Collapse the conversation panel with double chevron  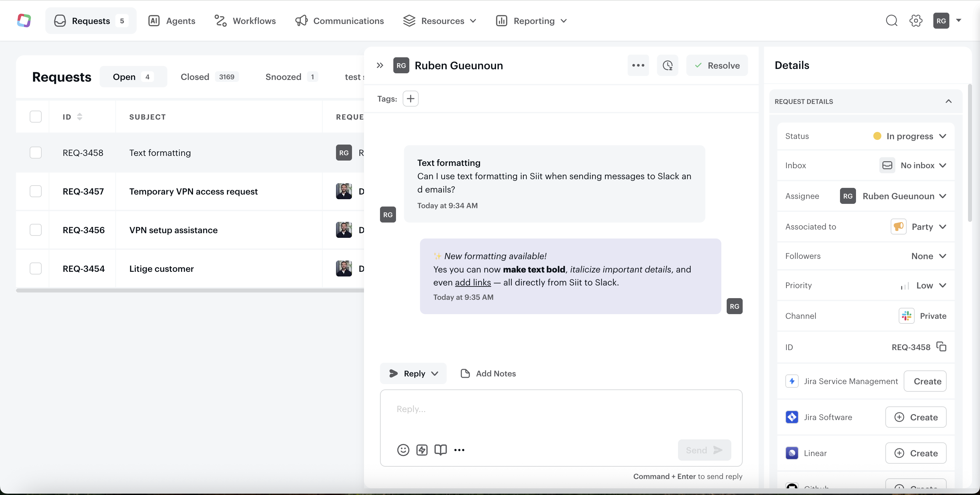pyautogui.click(x=380, y=65)
